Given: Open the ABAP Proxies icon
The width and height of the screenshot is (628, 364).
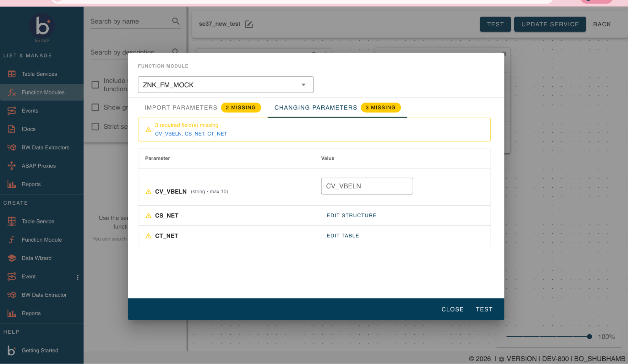Looking at the screenshot, I should [x=12, y=166].
